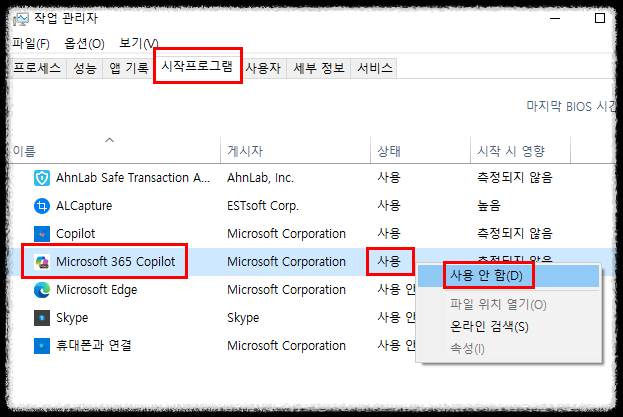This screenshot has width=623, height=417.
Task: Switch to the 프로세스 tab
Action: pyautogui.click(x=37, y=68)
